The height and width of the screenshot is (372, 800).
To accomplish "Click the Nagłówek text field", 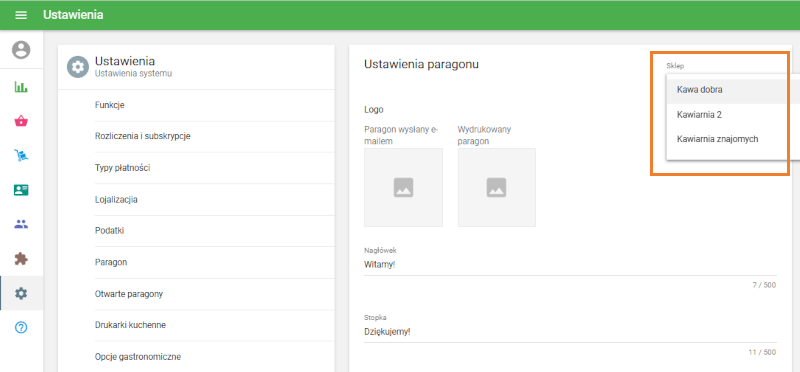I will point(570,265).
